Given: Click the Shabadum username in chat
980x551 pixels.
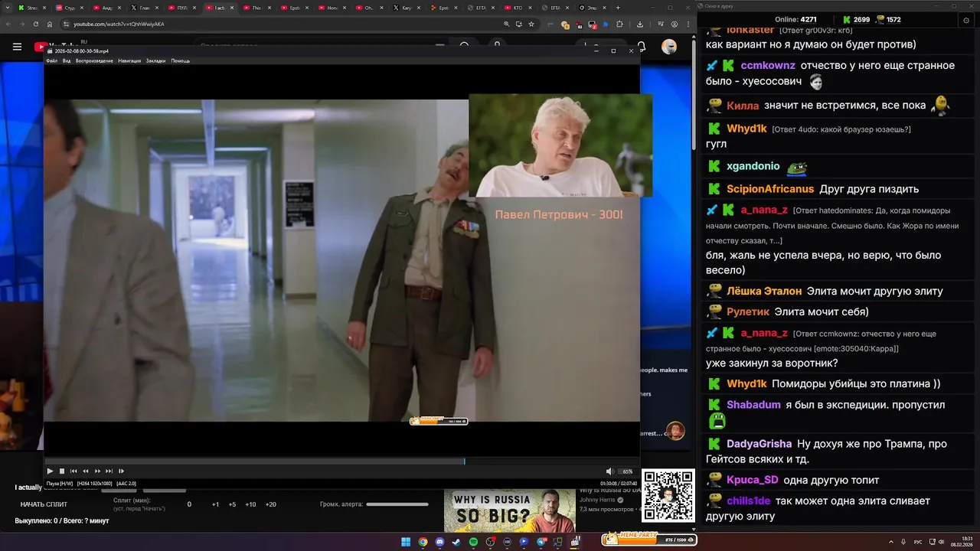Looking at the screenshot, I should 753,405.
